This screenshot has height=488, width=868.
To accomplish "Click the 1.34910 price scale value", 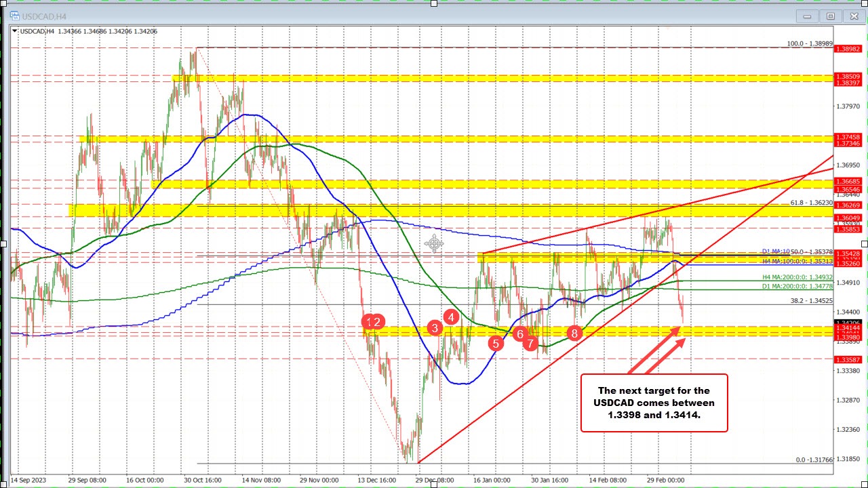I will click(848, 283).
